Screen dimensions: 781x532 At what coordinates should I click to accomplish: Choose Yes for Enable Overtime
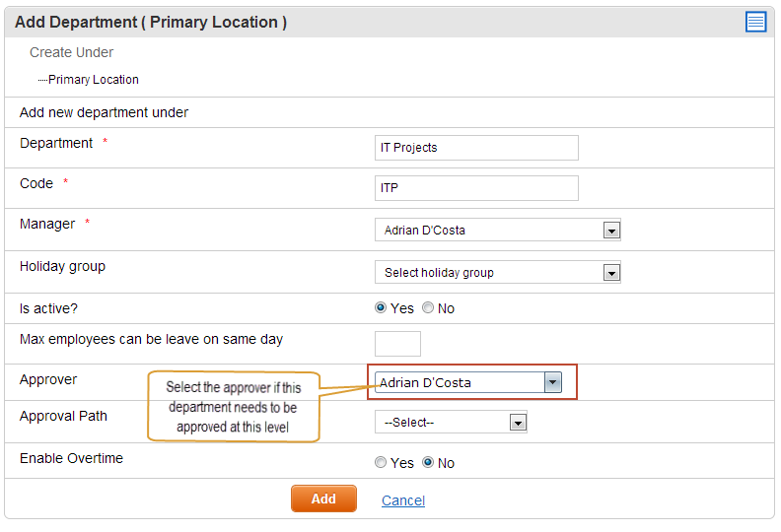pos(381,462)
